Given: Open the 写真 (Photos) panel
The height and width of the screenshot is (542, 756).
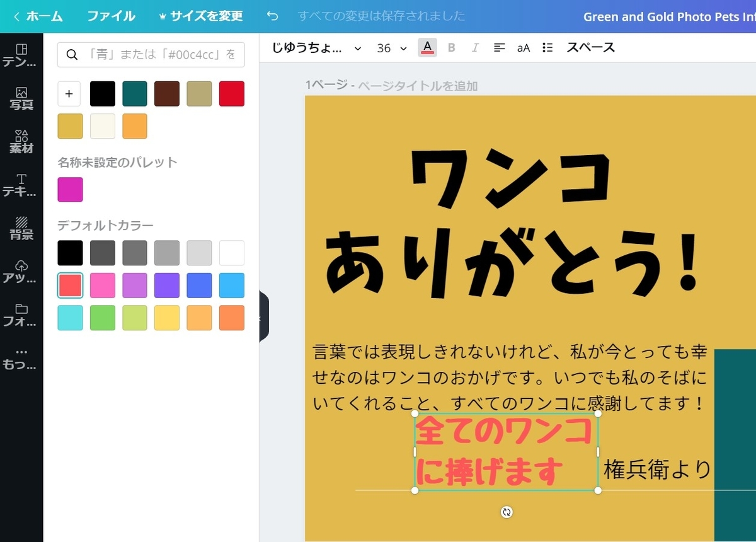Looking at the screenshot, I should 21,98.
